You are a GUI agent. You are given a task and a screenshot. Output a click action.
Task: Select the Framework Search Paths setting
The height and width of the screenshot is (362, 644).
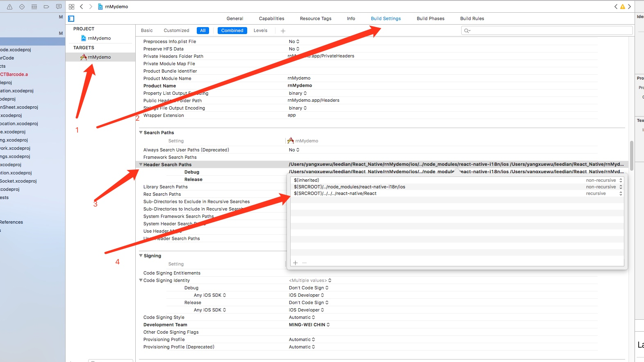coord(170,157)
